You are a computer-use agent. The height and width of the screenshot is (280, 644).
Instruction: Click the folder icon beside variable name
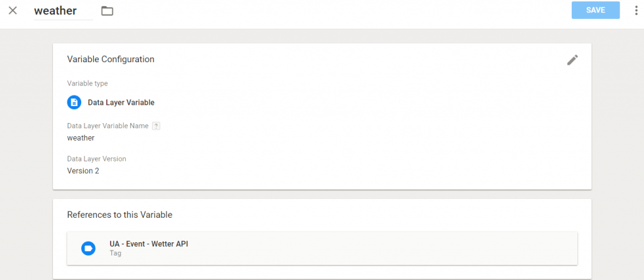pos(107,11)
